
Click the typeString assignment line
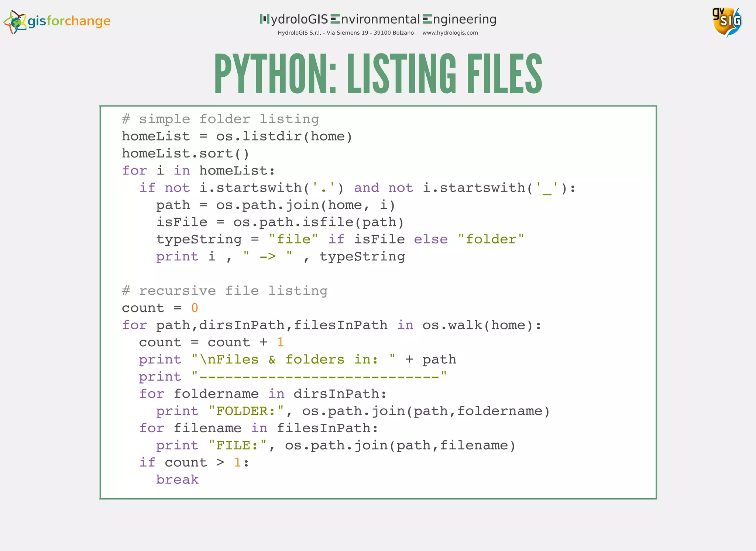click(x=340, y=239)
